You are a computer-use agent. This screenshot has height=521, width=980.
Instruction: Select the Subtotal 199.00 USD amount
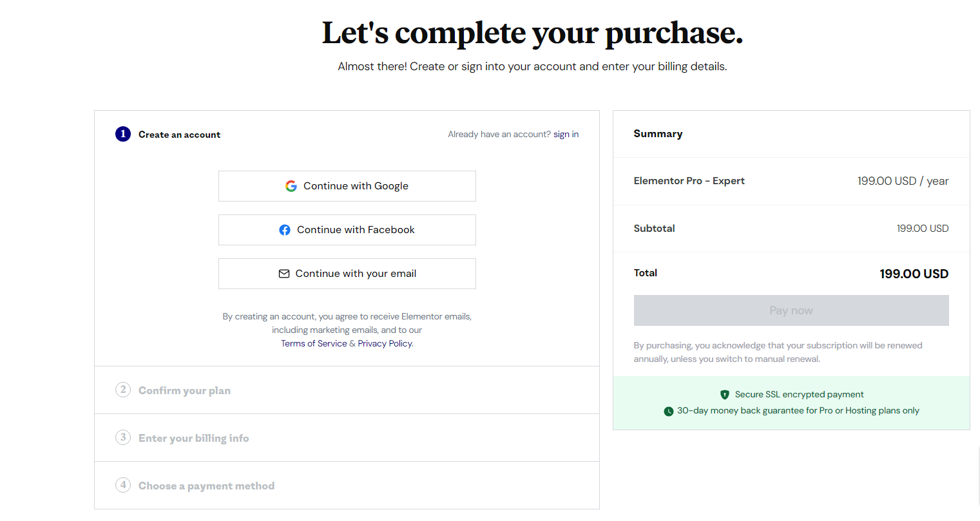tap(923, 229)
